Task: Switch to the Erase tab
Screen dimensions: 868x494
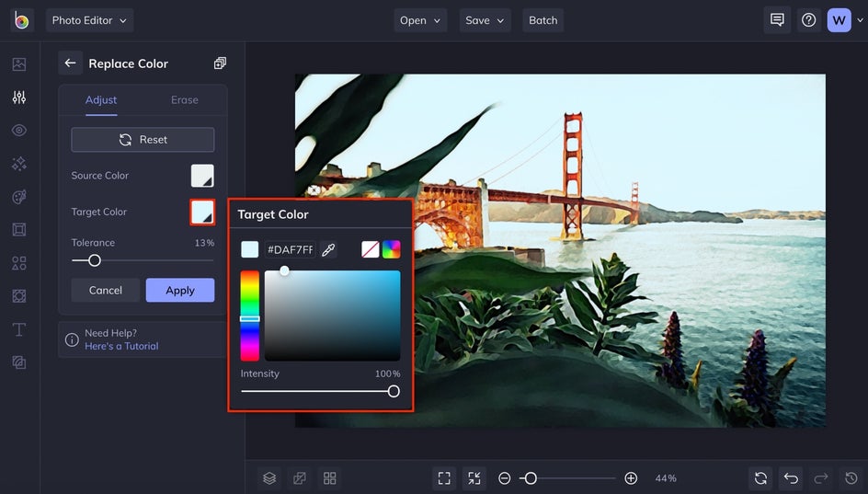Action: coord(184,100)
